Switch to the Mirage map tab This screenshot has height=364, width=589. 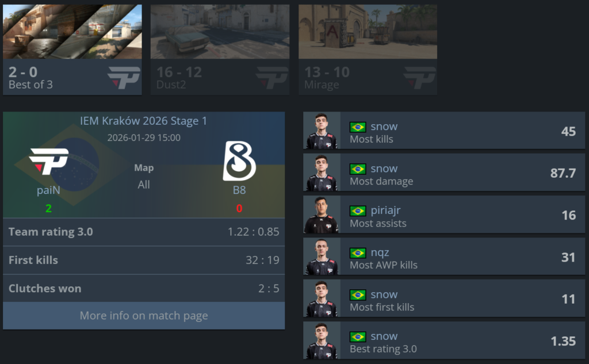[x=368, y=49]
